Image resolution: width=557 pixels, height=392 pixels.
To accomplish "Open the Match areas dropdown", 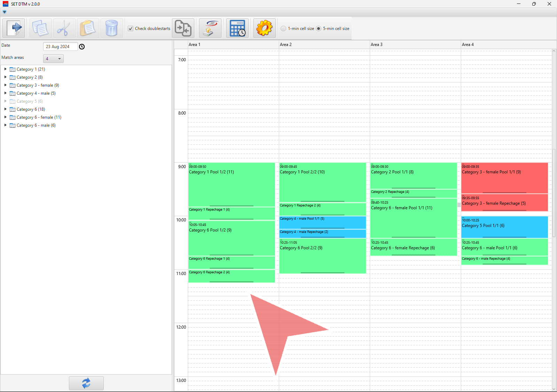I will [53, 59].
